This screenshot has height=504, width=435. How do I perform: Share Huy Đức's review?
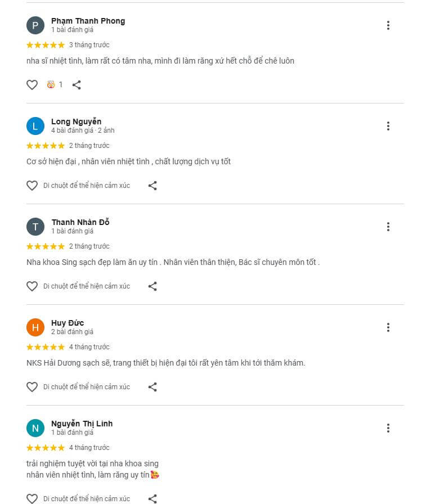153,387
